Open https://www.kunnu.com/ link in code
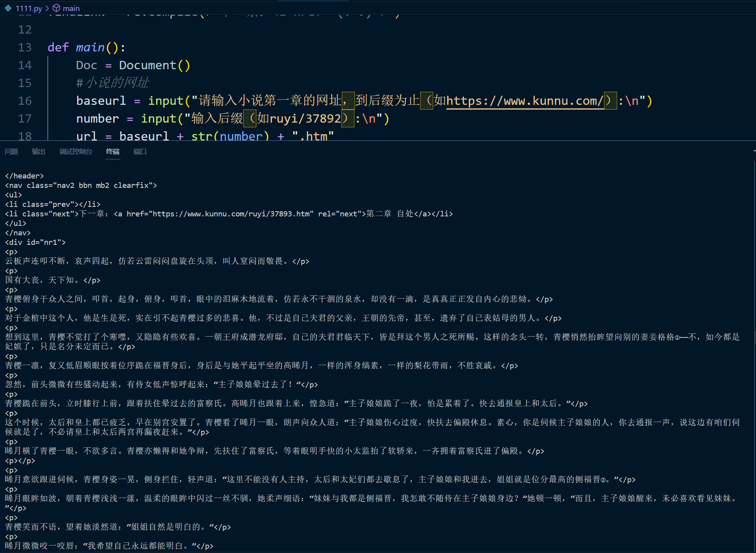This screenshot has height=553, width=756. tap(525, 101)
